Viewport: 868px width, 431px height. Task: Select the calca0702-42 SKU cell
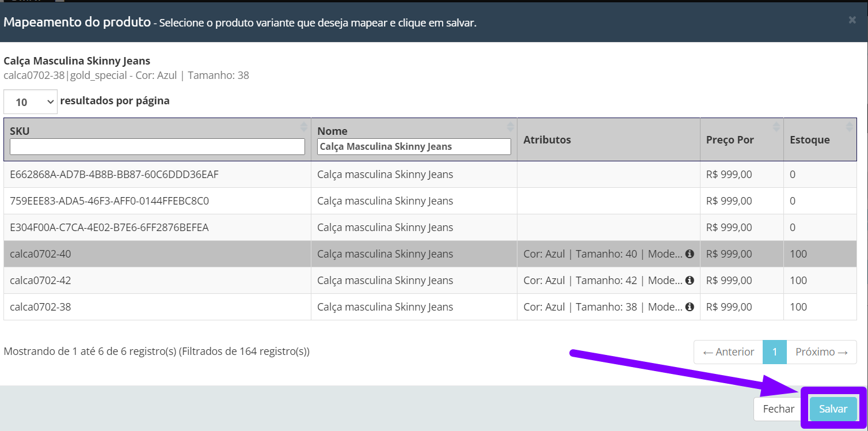point(157,280)
